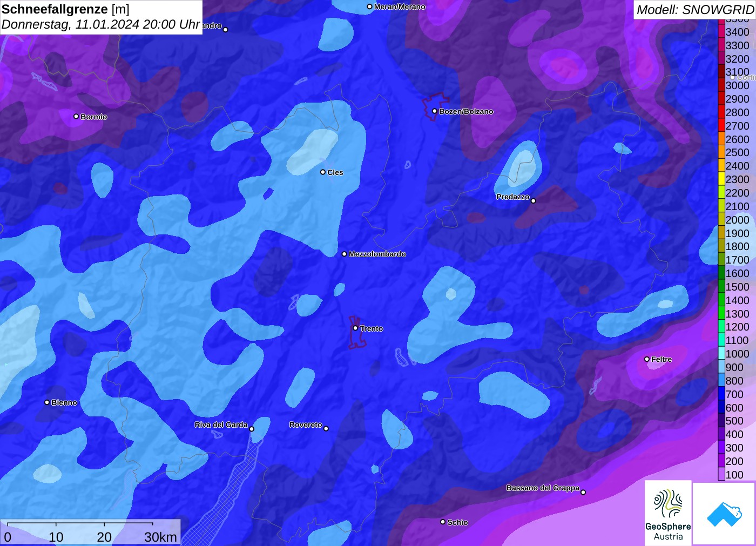This screenshot has height=546, width=756.
Task: Click the Bassano del Grappa marker
Action: (583, 492)
